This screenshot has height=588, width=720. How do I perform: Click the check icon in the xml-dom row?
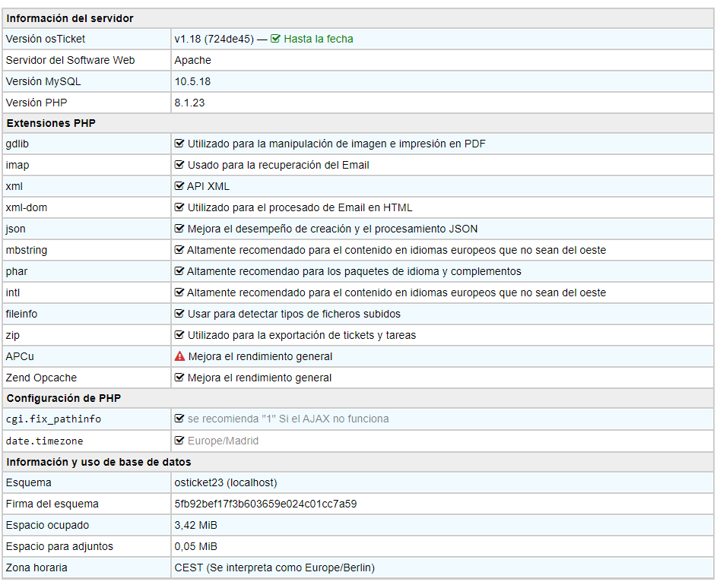point(179,207)
